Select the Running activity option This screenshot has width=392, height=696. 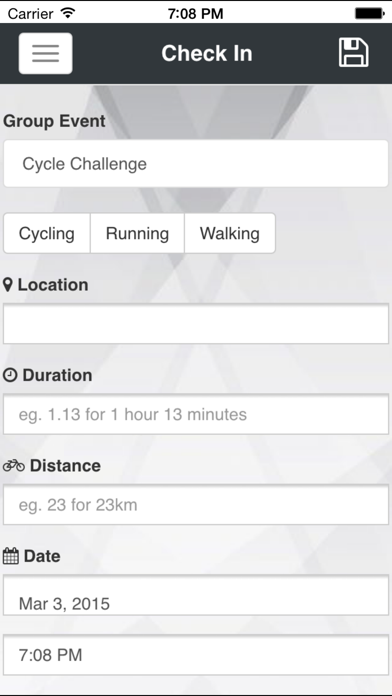point(137,233)
